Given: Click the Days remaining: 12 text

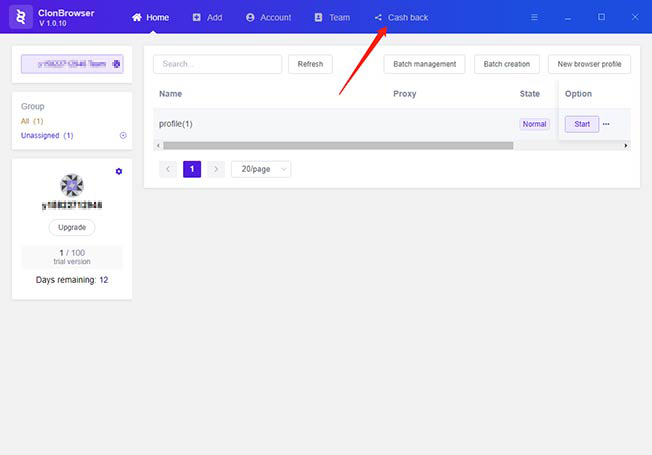Looking at the screenshot, I should click(72, 280).
